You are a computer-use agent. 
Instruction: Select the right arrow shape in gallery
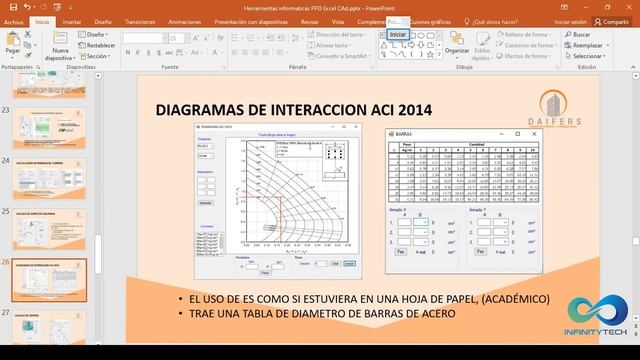[x=411, y=45]
